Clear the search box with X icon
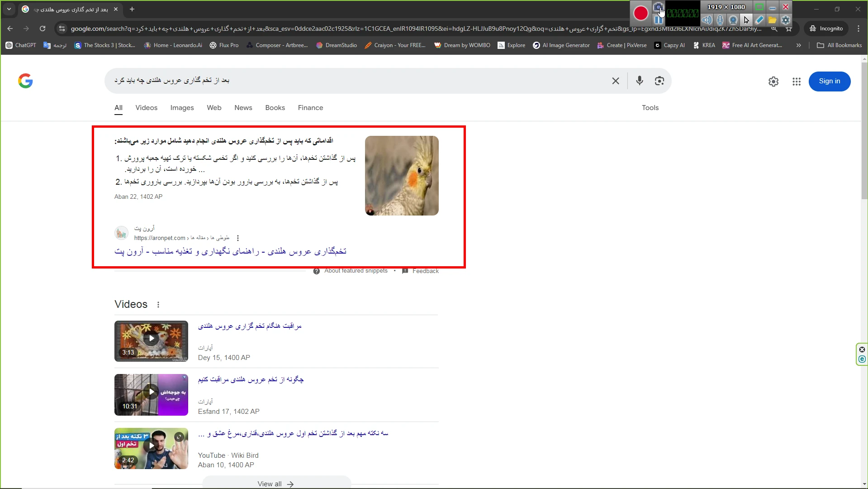The height and width of the screenshot is (489, 868). coord(615,81)
